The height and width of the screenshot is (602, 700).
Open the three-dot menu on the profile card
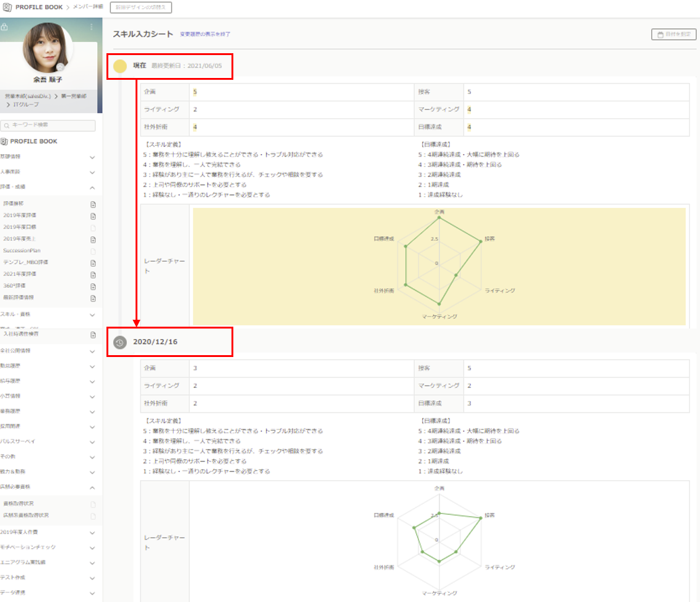coord(91,25)
